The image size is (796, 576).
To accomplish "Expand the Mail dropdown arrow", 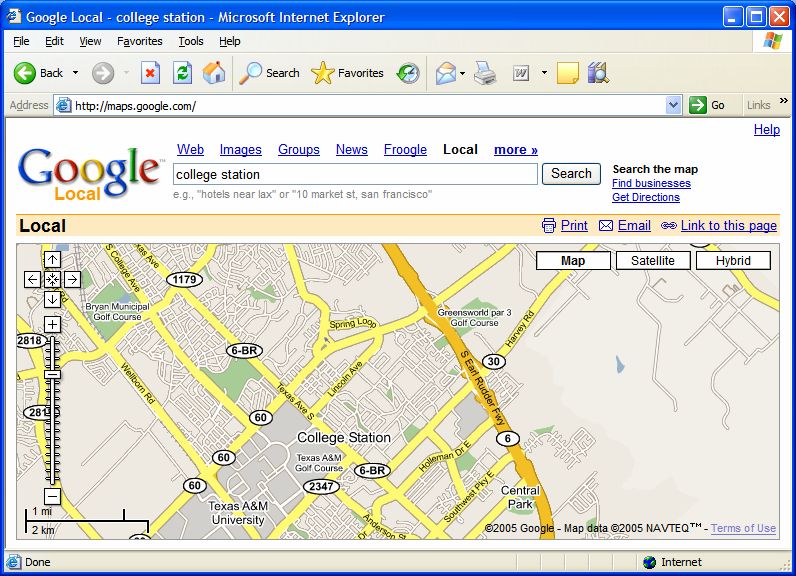I will point(462,73).
